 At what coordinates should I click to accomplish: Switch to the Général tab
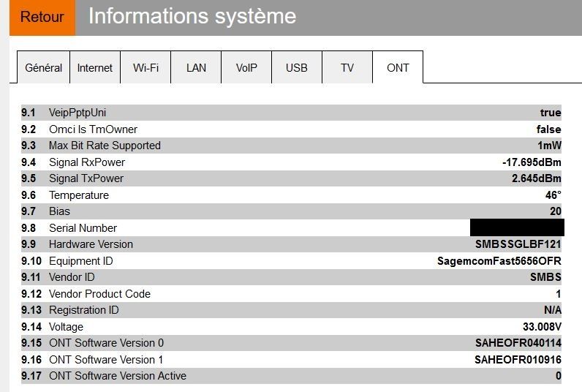click(x=44, y=68)
